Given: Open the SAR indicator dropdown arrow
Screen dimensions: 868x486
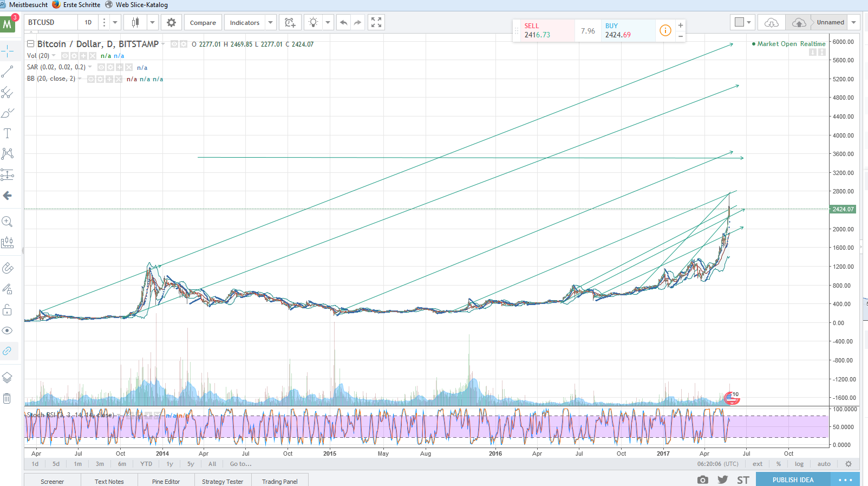Looking at the screenshot, I should coord(90,67).
